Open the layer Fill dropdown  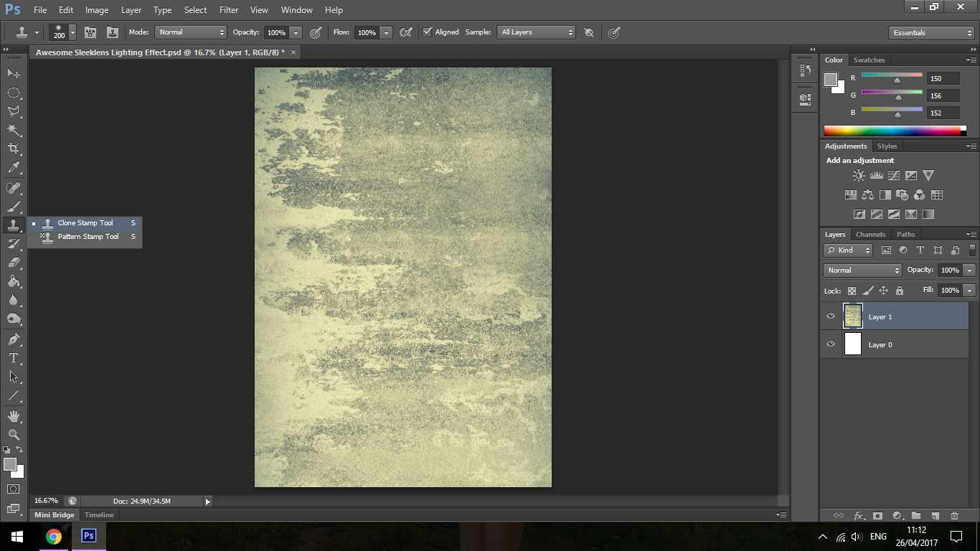pos(970,291)
